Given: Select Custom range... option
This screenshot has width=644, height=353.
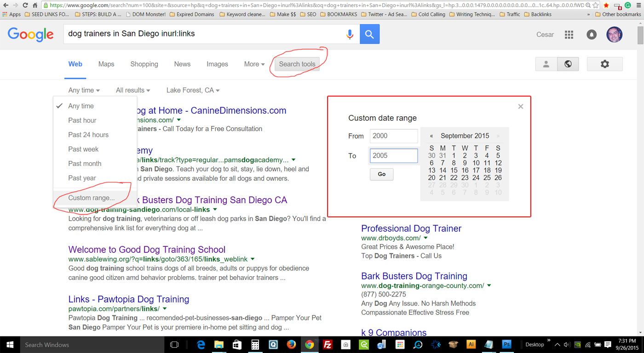Looking at the screenshot, I should [95, 198].
